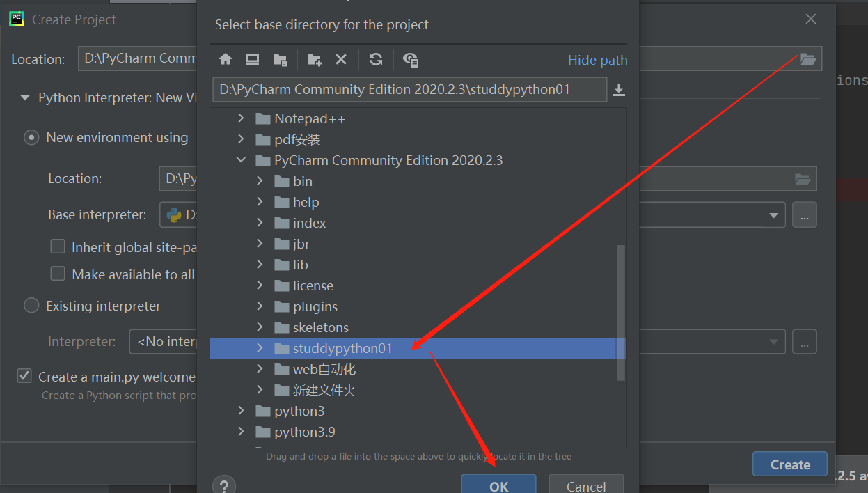The height and width of the screenshot is (493, 868).
Task: Select PyCharm Community Edition 2020.2.3 folder
Action: 379,161
